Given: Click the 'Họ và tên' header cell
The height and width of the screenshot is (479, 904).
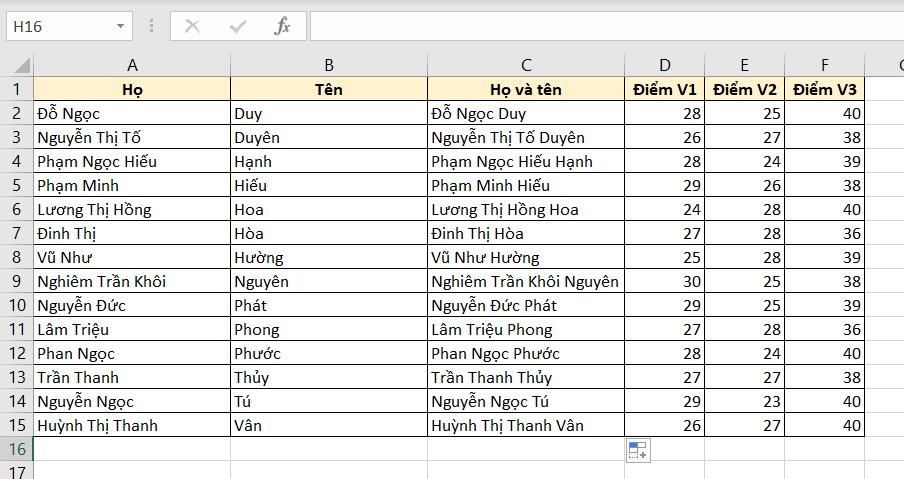Looking at the screenshot, I should (526, 89).
